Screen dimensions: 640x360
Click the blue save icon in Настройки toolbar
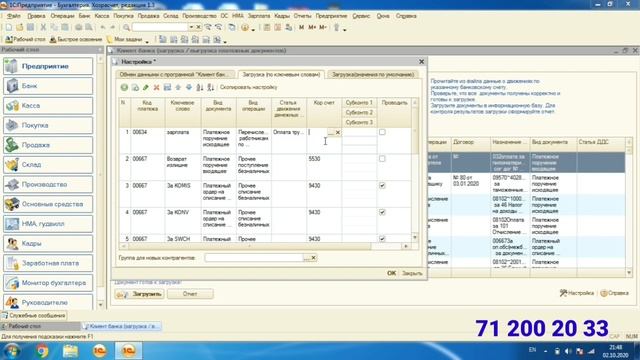167,87
